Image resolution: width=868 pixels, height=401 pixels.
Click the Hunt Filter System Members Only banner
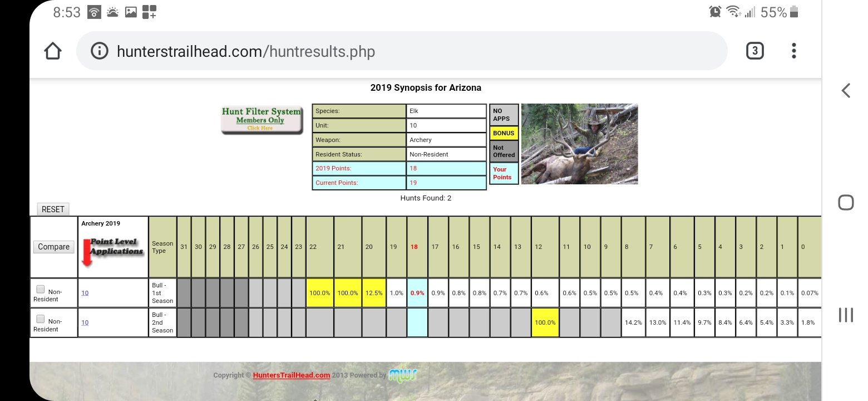click(x=262, y=120)
